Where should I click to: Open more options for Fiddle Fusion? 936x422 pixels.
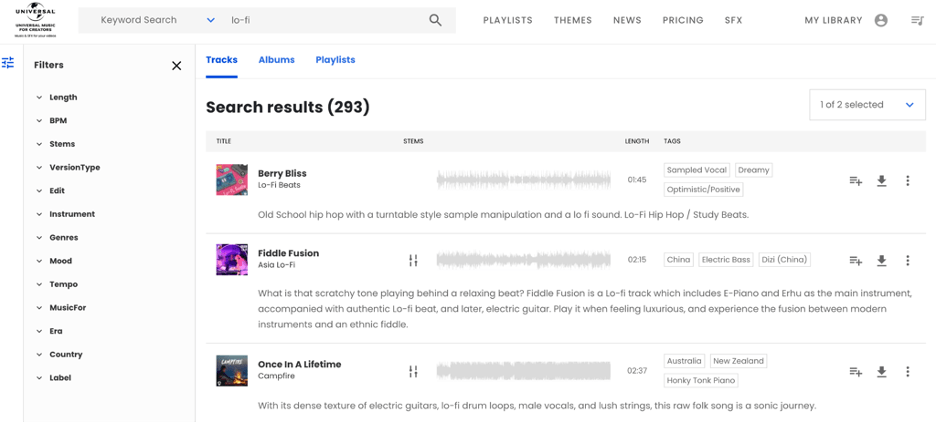click(907, 260)
